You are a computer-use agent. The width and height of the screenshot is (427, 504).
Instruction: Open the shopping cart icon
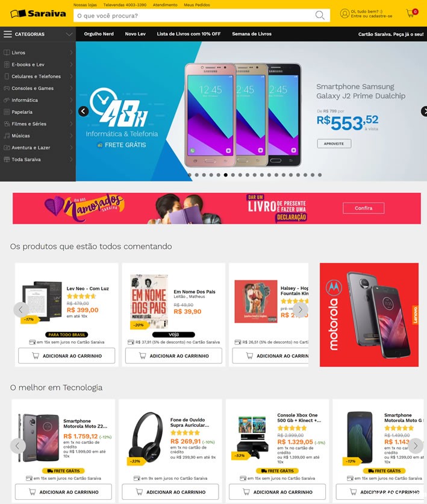411,13
